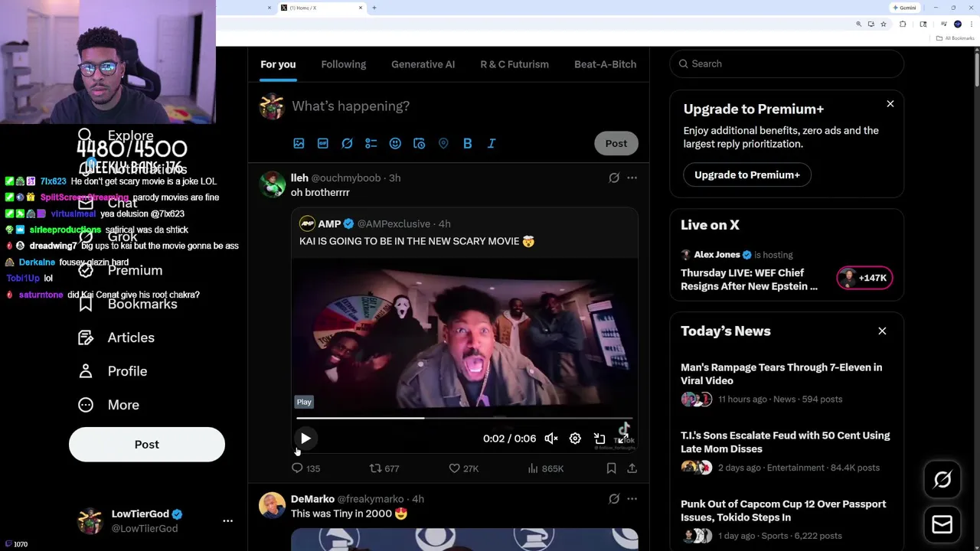Open account switcher dots next to LowTierGod
The image size is (980, 551).
[227, 521]
